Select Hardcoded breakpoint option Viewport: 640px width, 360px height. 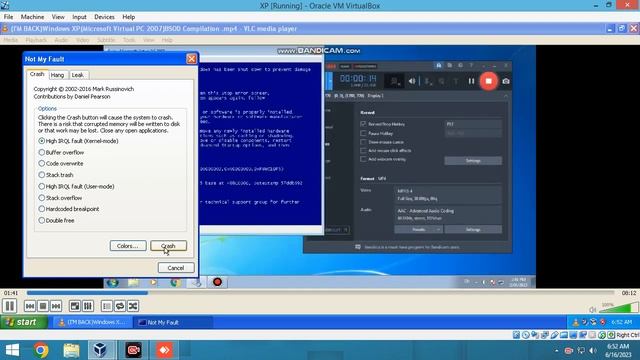[x=69, y=209]
